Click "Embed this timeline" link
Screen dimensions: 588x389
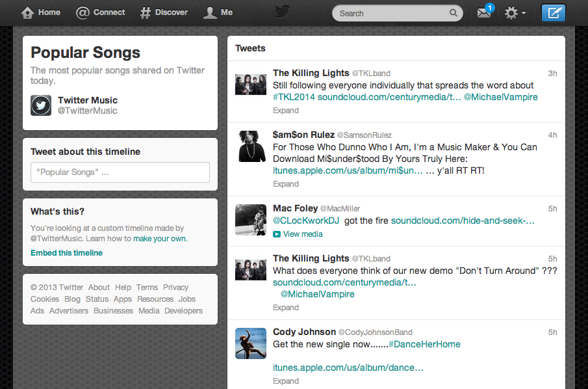(67, 253)
